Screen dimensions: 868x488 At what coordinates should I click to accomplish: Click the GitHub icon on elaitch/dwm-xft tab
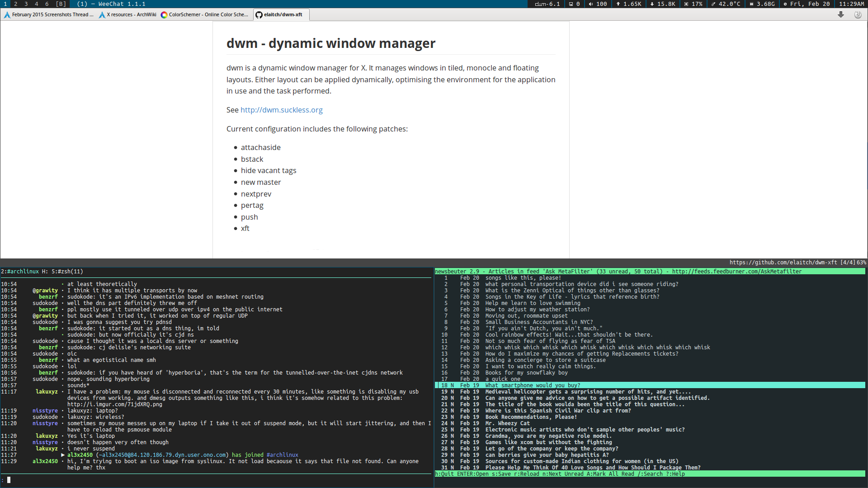click(259, 15)
